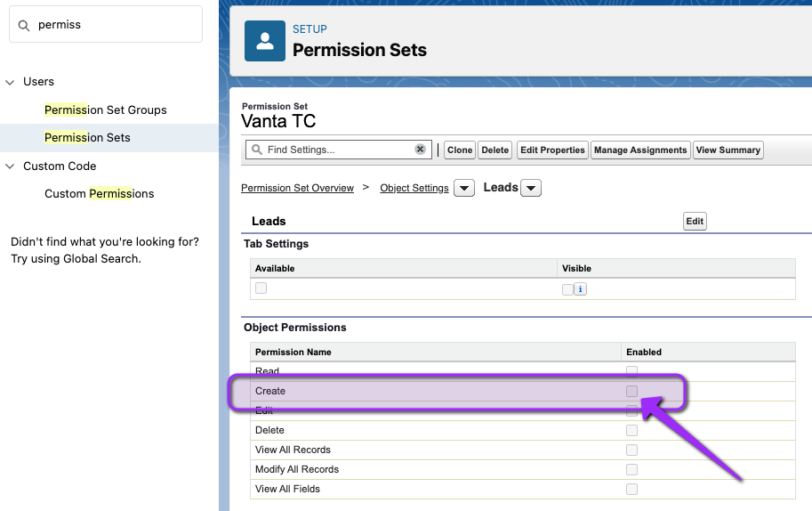Toggle the Visible tab setting checkbox

tap(567, 289)
